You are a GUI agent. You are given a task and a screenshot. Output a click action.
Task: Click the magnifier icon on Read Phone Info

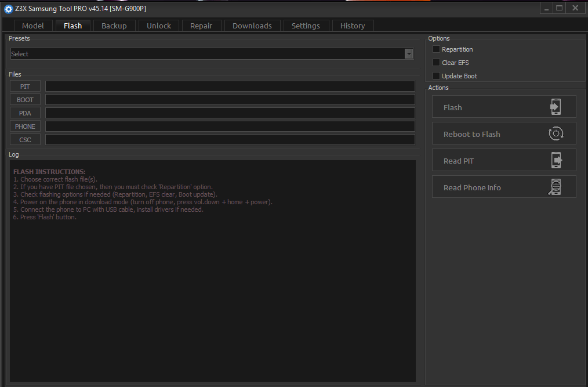click(556, 187)
